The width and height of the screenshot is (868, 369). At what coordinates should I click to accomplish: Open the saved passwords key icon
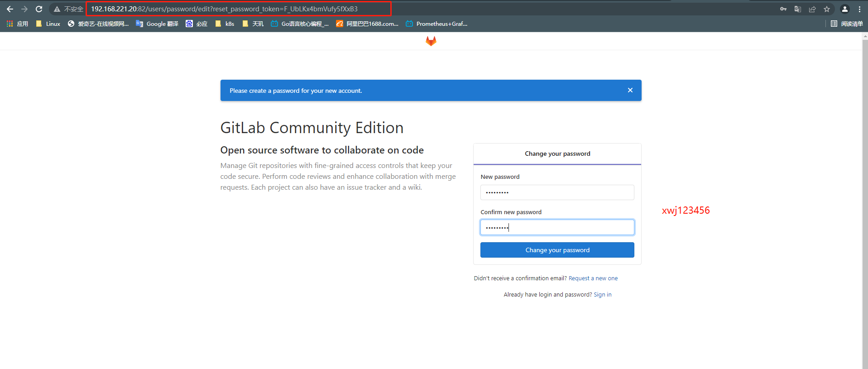[x=783, y=9]
